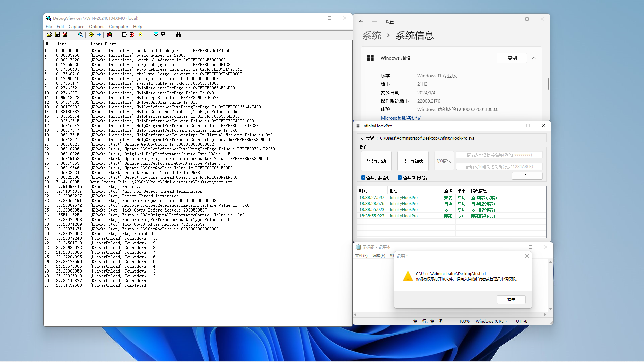Click the clock Time Format icon
Screen dimensions: 644x362
[x=141, y=35]
